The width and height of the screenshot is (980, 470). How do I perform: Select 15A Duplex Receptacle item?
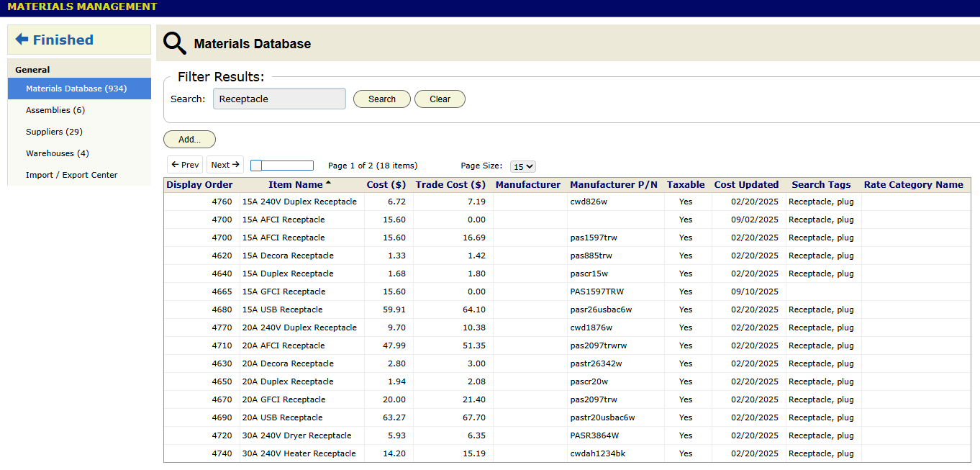tap(288, 274)
